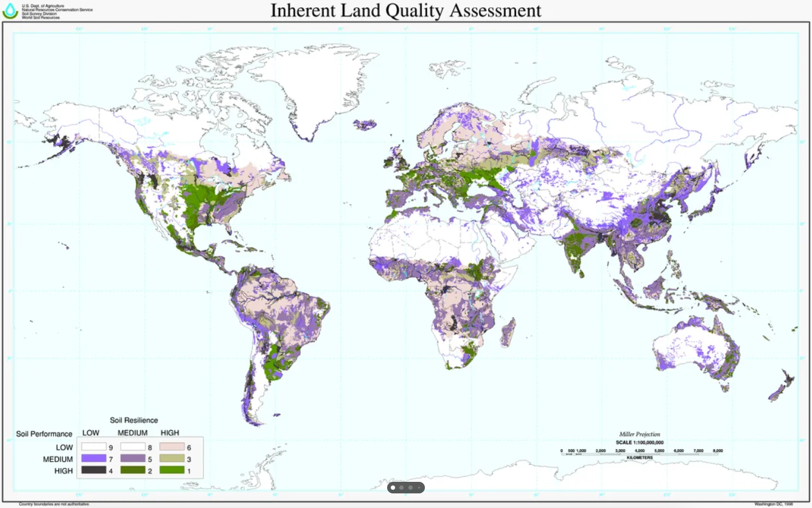Pick the olive tan class 3 legend swatch
The width and height of the screenshot is (812, 508).
click(172, 459)
